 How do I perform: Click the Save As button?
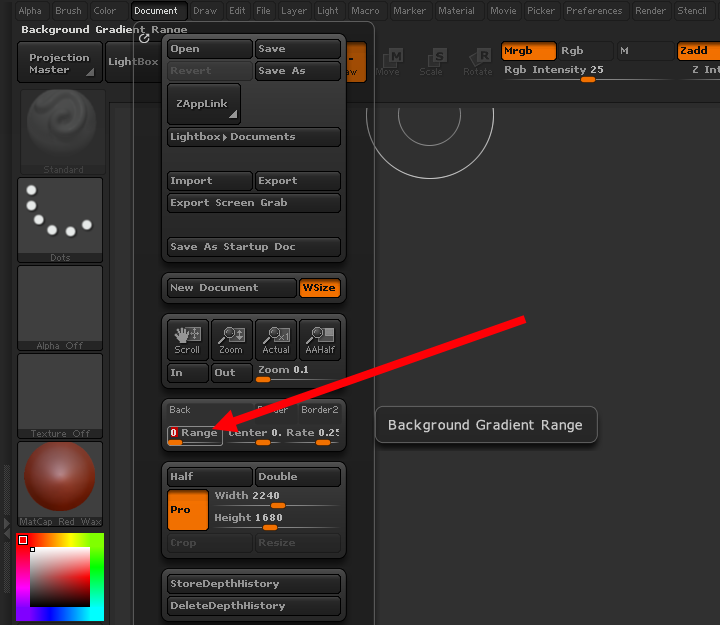tap(298, 71)
